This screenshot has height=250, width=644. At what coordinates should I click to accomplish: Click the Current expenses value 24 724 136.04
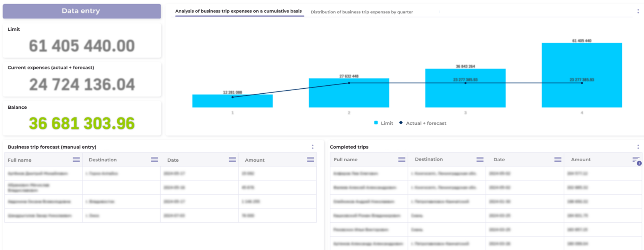tap(82, 84)
